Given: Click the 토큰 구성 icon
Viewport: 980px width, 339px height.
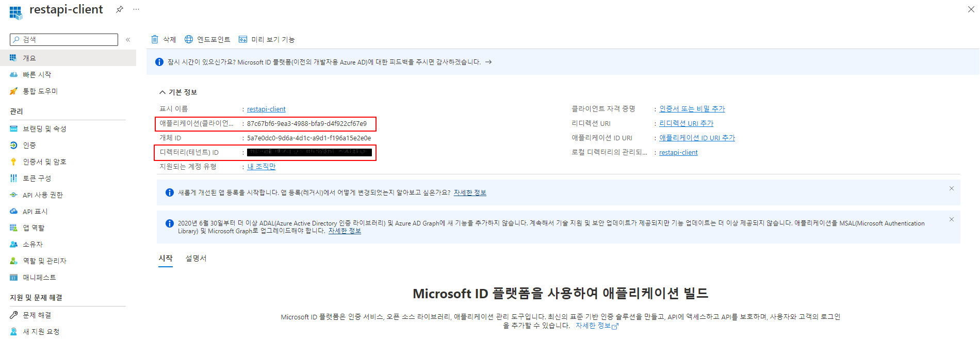Looking at the screenshot, I should (x=14, y=178).
